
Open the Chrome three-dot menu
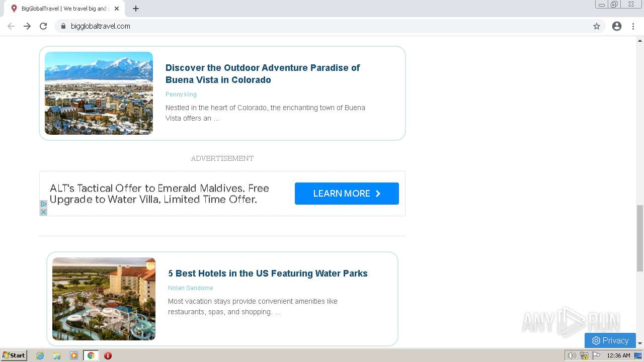tap(633, 26)
